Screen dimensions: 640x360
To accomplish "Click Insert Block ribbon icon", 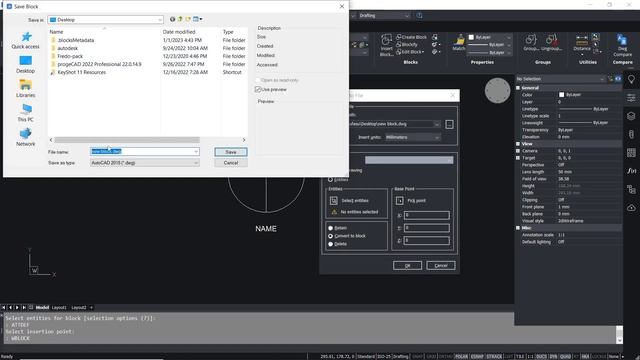I will point(386,45).
